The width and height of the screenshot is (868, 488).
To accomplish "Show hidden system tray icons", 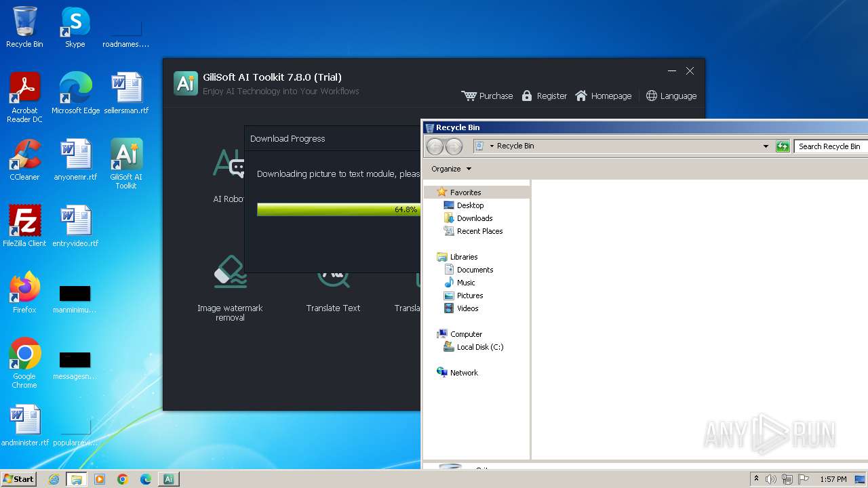I will coord(756,479).
